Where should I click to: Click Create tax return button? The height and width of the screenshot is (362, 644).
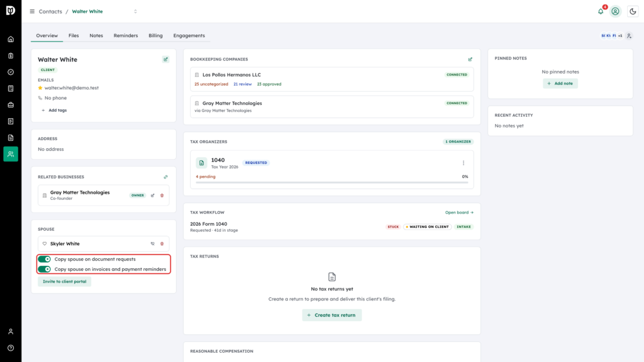[332, 315]
